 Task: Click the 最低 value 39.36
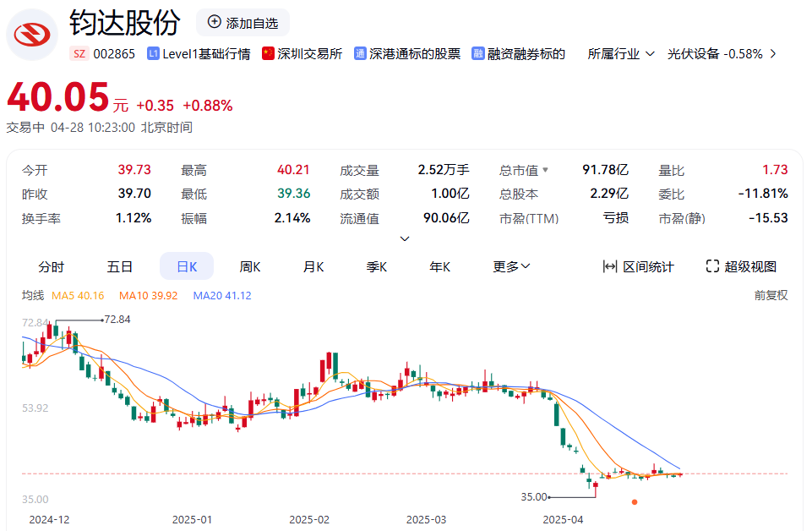[x=294, y=194]
